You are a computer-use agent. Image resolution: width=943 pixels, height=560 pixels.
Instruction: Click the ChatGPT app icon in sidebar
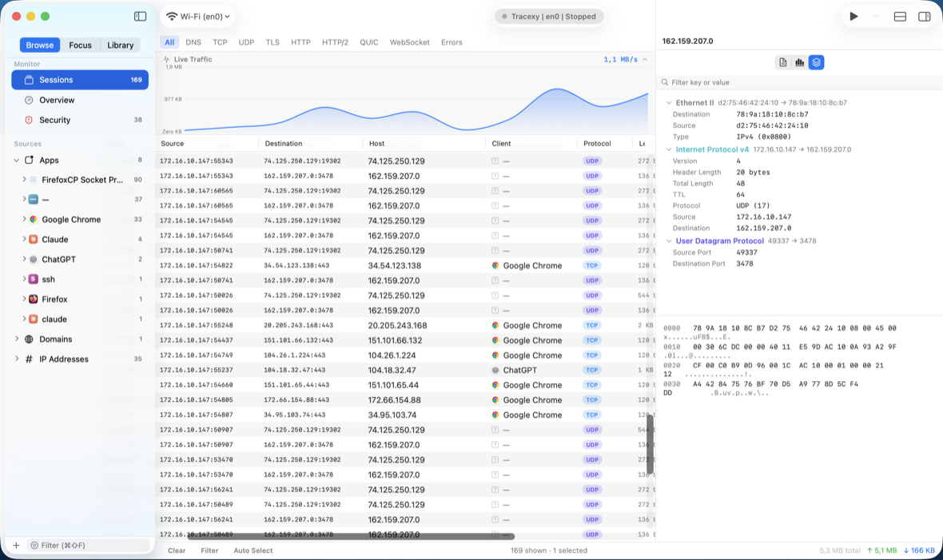pyautogui.click(x=33, y=260)
